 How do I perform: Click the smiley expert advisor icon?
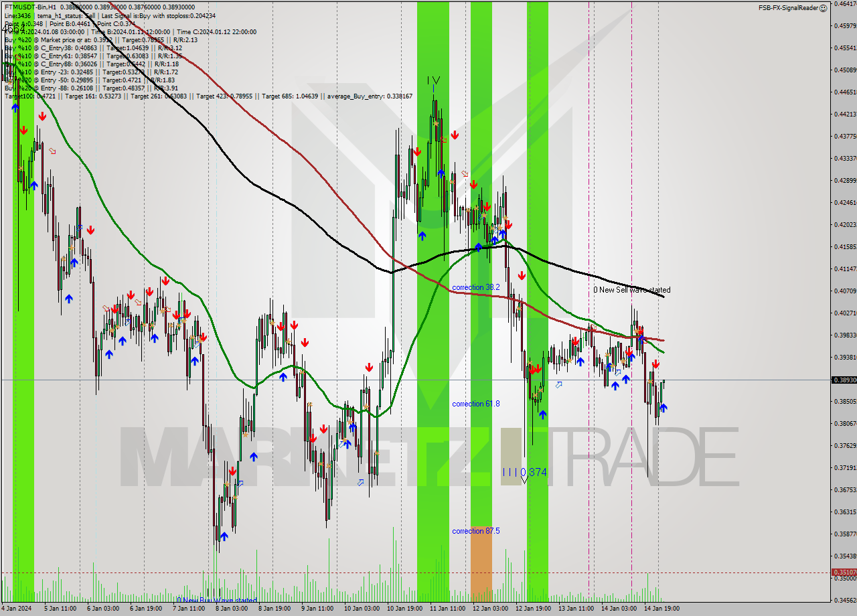point(824,8)
